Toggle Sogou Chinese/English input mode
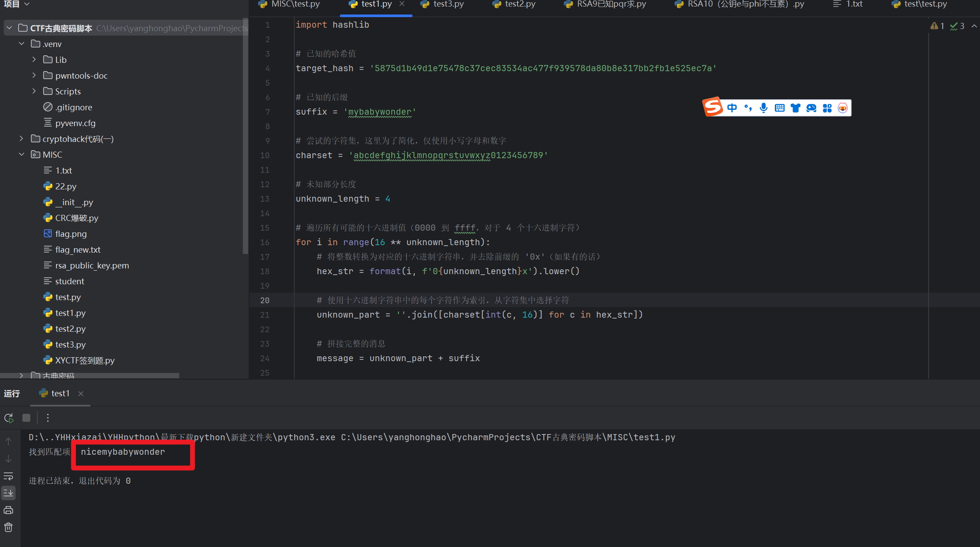The height and width of the screenshot is (547, 980). pos(732,108)
